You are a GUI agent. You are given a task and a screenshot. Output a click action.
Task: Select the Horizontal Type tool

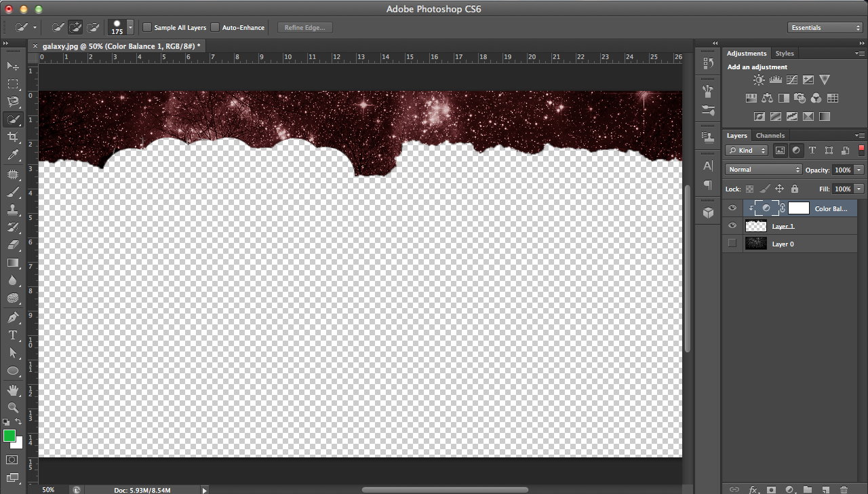pos(13,335)
